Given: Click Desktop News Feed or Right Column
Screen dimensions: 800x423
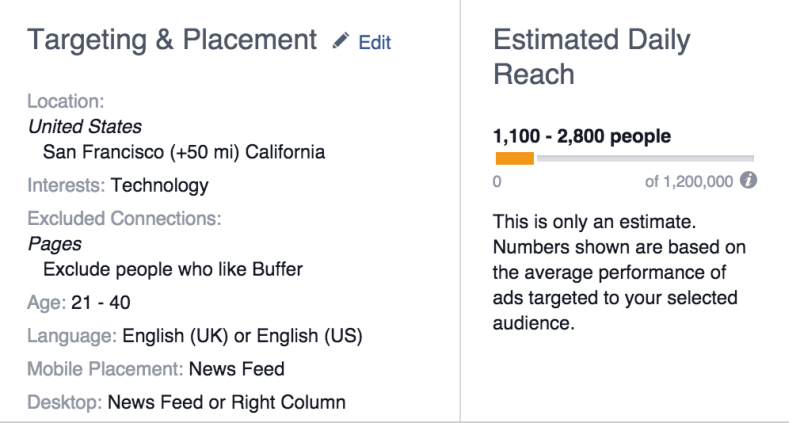Looking at the screenshot, I should [227, 403].
